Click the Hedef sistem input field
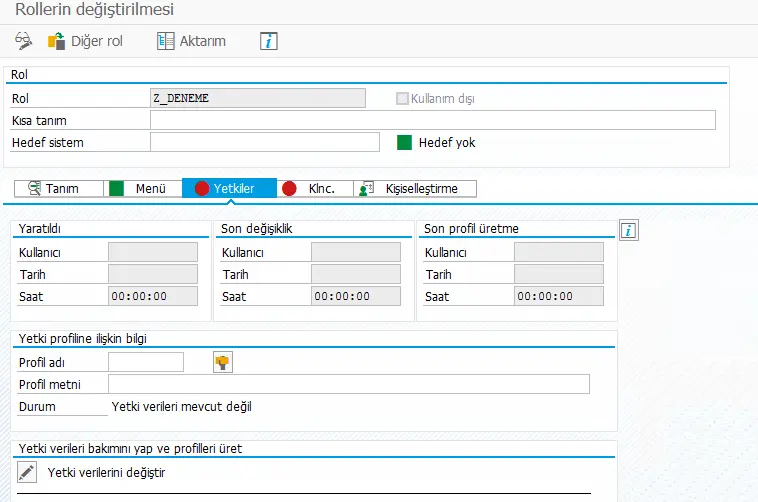The width and height of the screenshot is (758, 502). (x=264, y=142)
